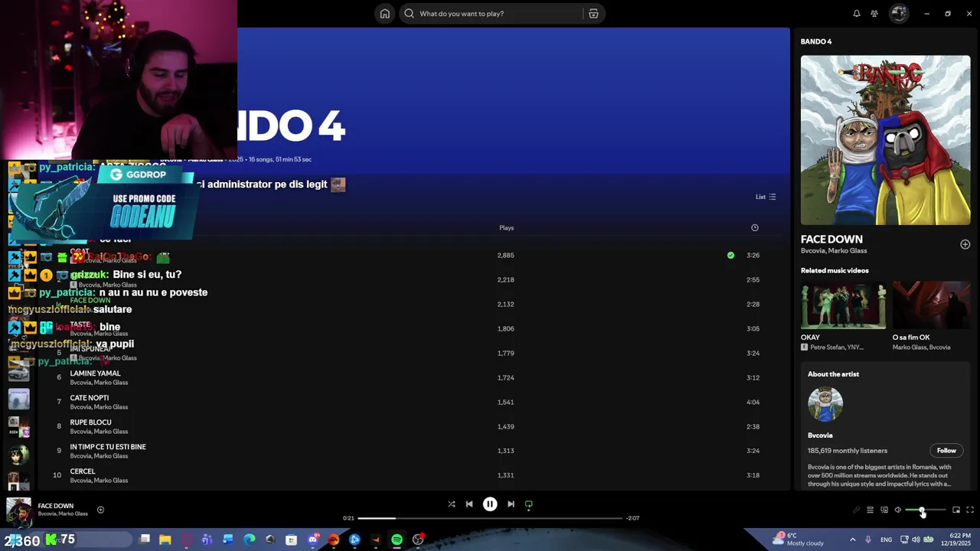Open the weather widget Mostly cloudy
This screenshot has height=551, width=980.
pos(799,540)
